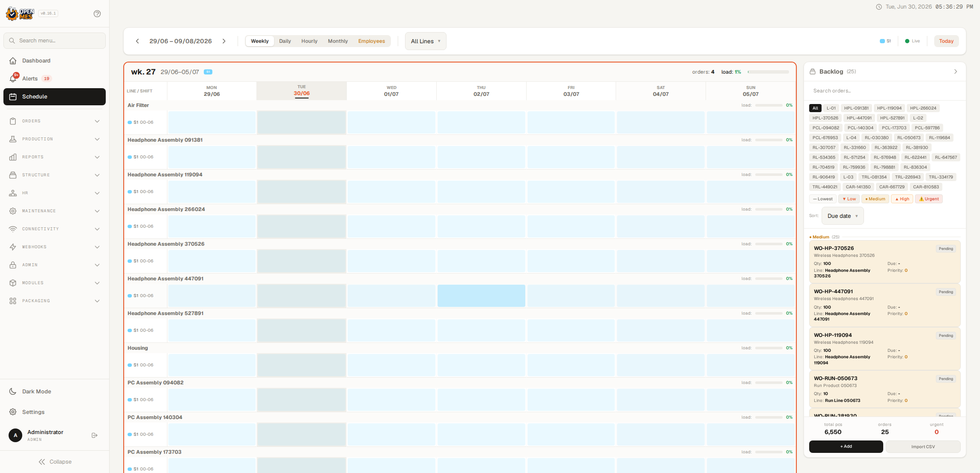Switch to the Daily view tab
This screenshot has height=473, width=980.
coord(285,41)
